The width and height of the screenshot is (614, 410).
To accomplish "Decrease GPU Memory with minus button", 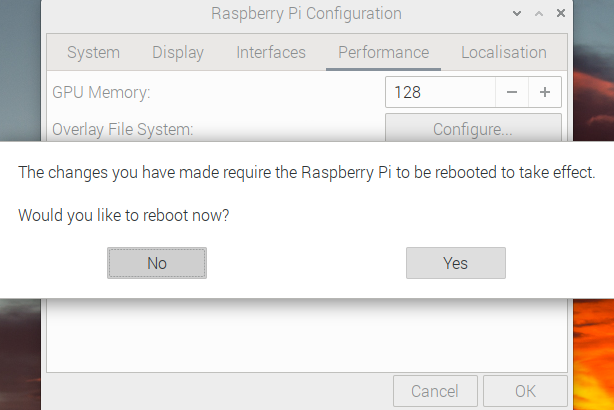I will pyautogui.click(x=512, y=92).
